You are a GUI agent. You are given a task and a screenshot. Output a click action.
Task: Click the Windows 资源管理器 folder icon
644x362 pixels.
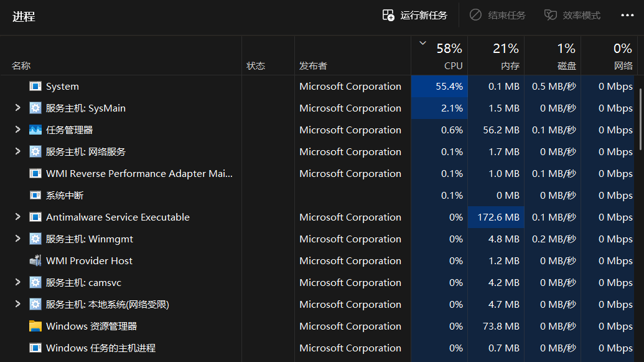click(35, 326)
